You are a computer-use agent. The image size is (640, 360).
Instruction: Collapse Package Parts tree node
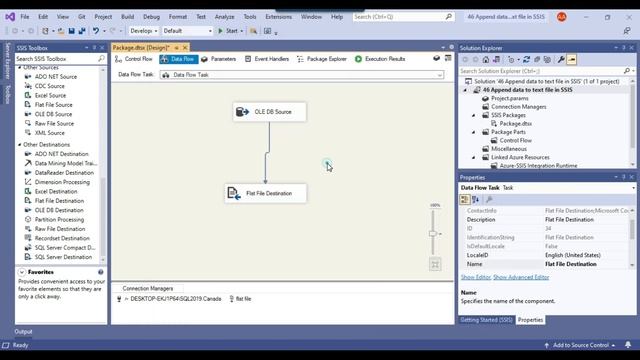(473, 132)
